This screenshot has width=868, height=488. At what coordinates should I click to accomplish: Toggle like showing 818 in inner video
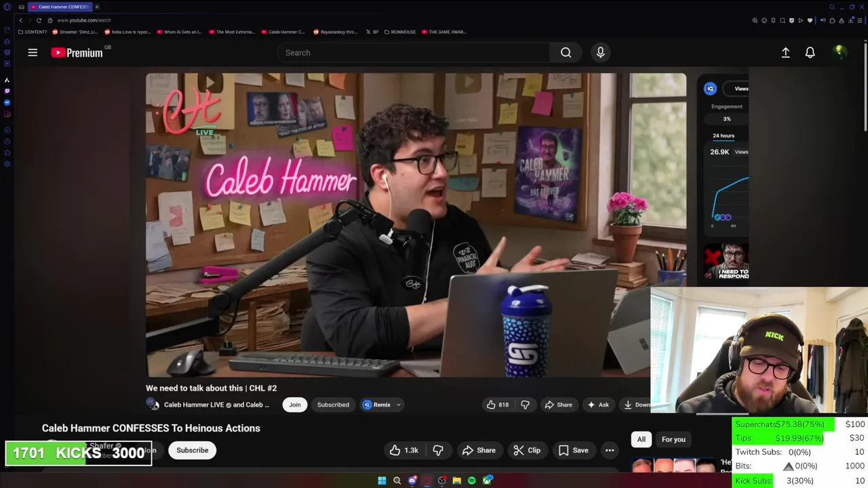click(x=497, y=405)
